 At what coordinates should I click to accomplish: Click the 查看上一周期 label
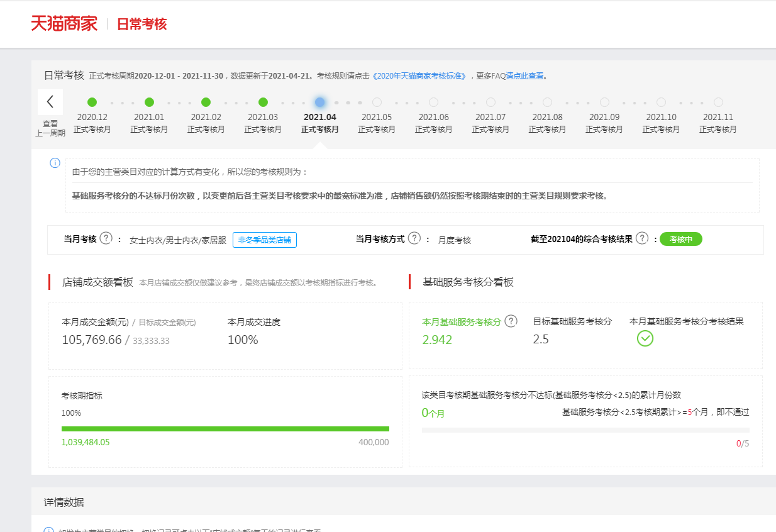pos(50,128)
